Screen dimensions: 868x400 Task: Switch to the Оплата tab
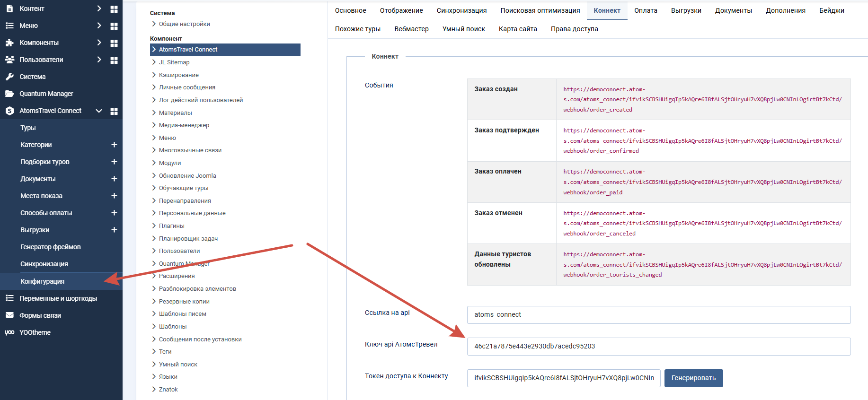click(x=646, y=10)
